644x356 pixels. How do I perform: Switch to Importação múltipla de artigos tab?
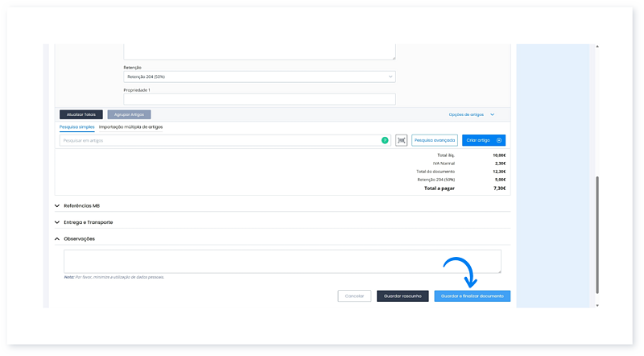(130, 127)
